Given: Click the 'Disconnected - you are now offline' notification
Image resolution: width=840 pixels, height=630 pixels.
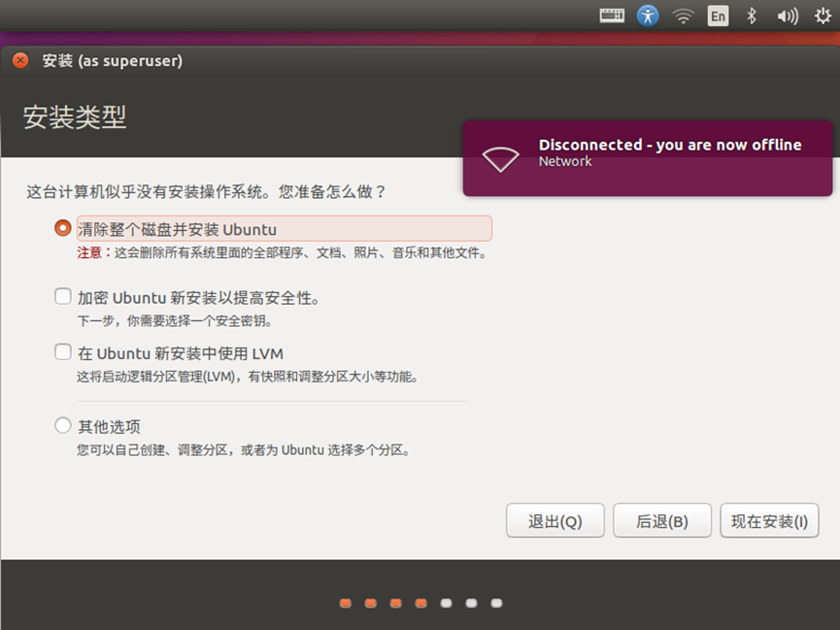Looking at the screenshot, I should point(648,158).
